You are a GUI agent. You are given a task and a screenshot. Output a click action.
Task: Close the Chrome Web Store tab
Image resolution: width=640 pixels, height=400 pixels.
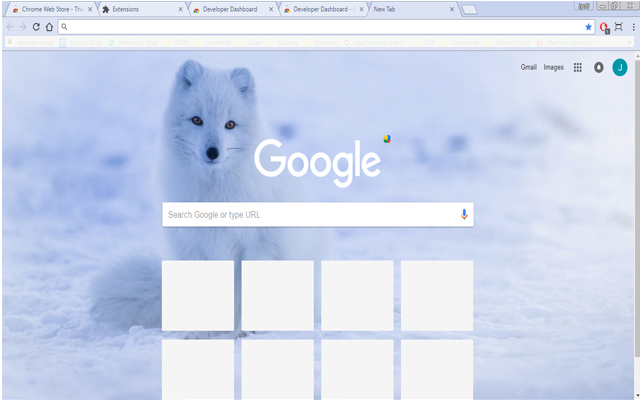point(90,9)
